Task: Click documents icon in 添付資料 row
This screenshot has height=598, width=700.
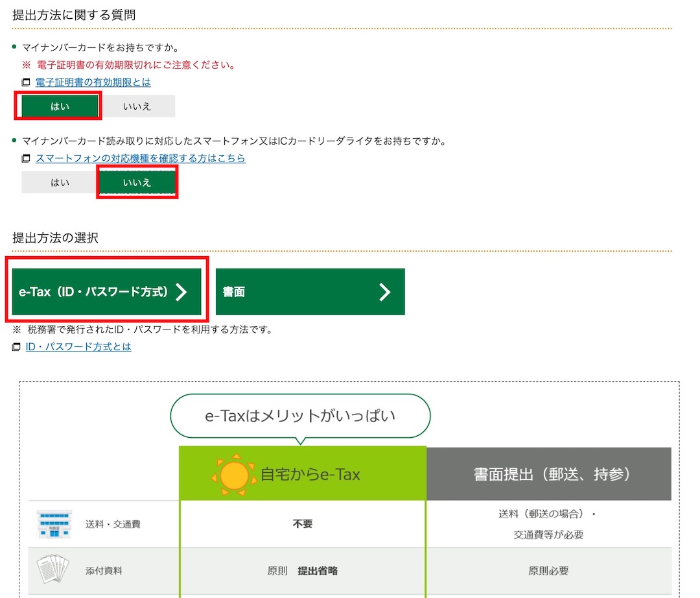Action: pos(53,569)
